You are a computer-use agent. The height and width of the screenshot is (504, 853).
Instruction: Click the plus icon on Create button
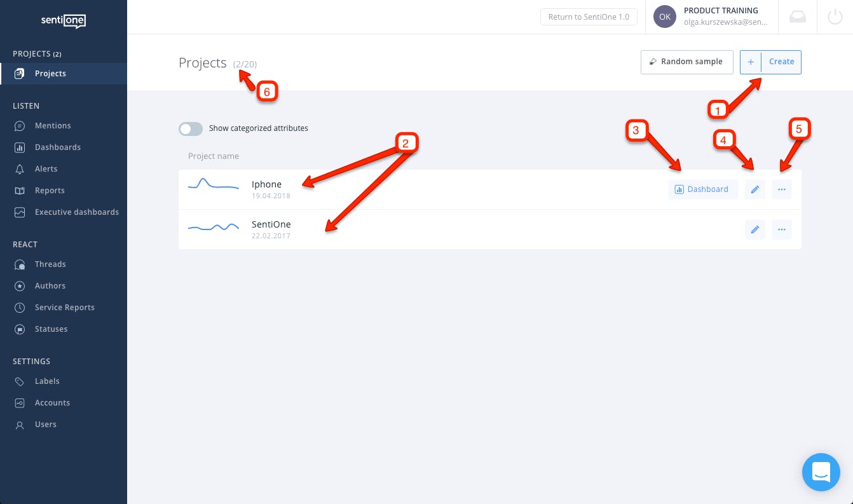751,62
